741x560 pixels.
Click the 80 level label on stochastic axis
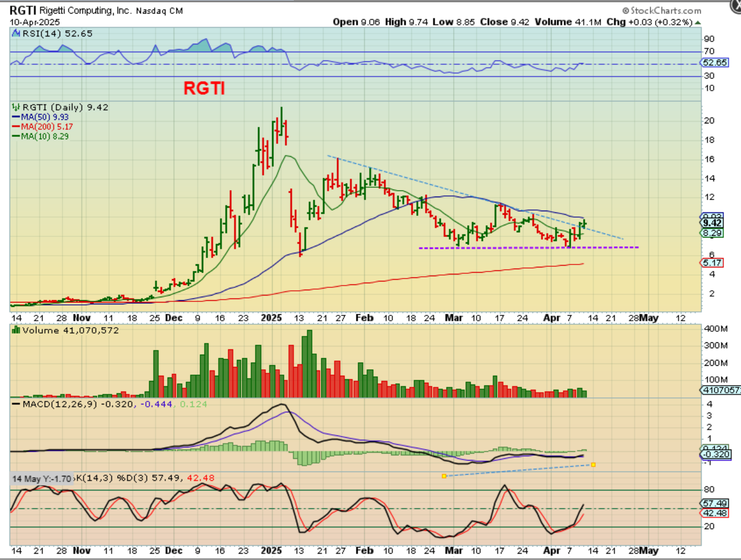pyautogui.click(x=709, y=490)
